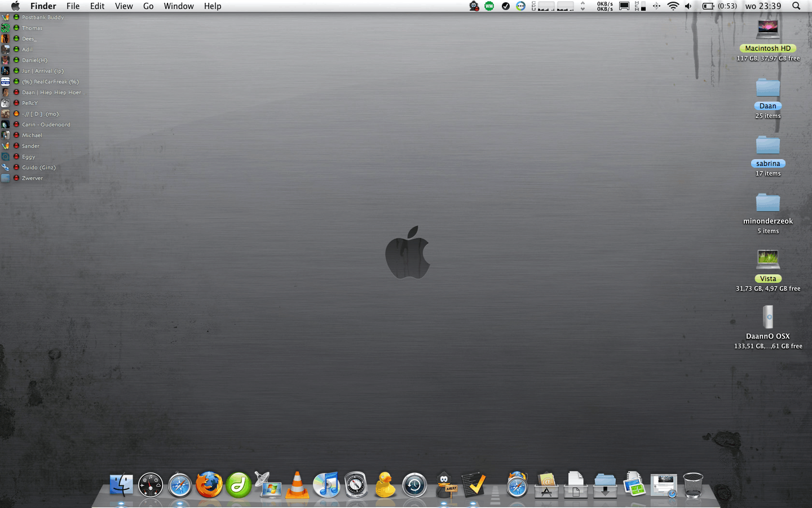Open Dashboard from the dock

(x=151, y=485)
